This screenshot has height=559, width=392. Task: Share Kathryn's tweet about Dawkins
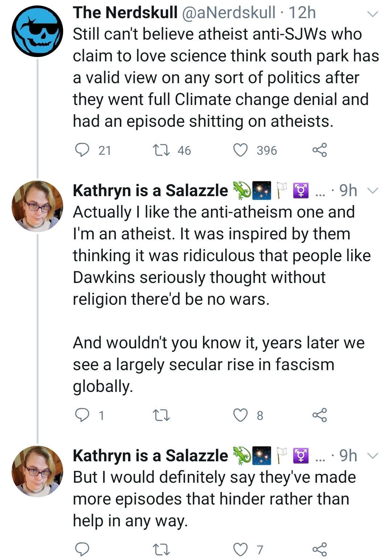(319, 415)
